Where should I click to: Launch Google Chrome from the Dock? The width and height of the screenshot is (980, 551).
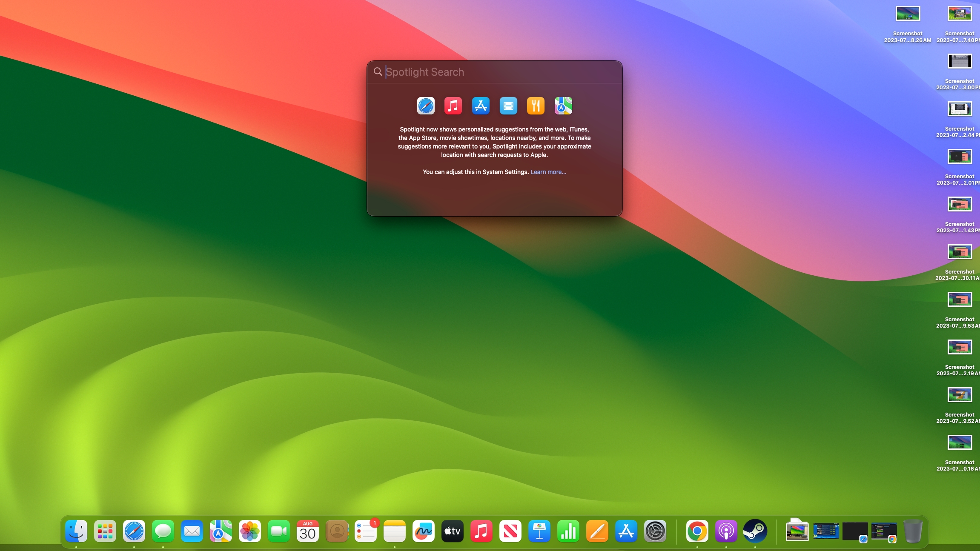coord(697,531)
